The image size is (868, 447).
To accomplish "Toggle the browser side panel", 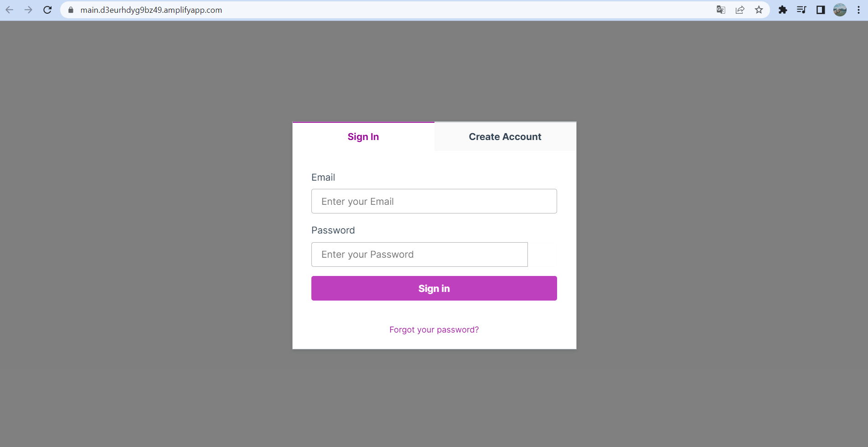I will (821, 10).
